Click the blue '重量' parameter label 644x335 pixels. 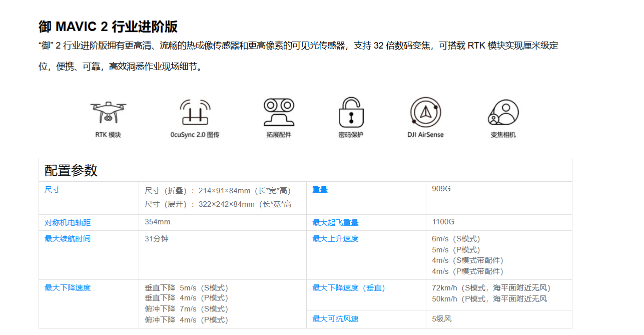(320, 190)
